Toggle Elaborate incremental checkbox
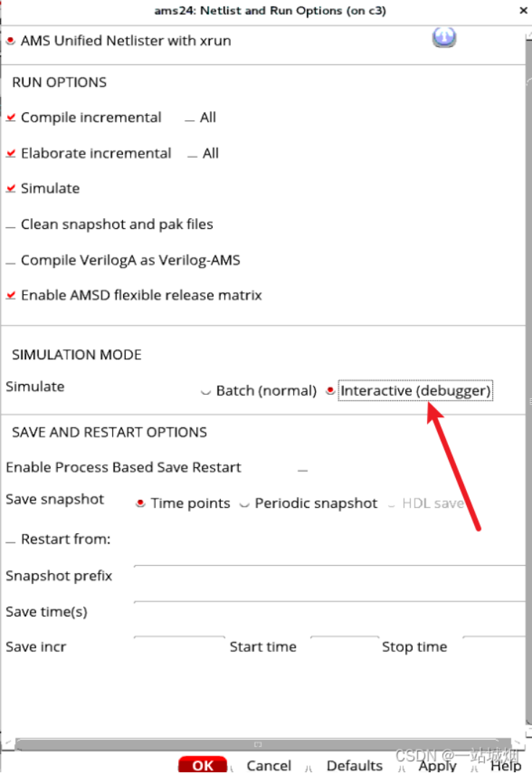Screen dimensions: 532x773 click(11, 154)
